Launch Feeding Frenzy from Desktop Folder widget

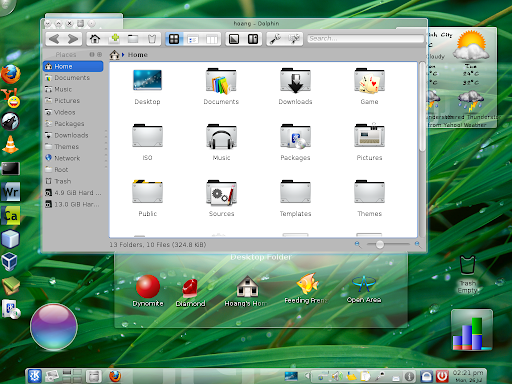(x=307, y=289)
